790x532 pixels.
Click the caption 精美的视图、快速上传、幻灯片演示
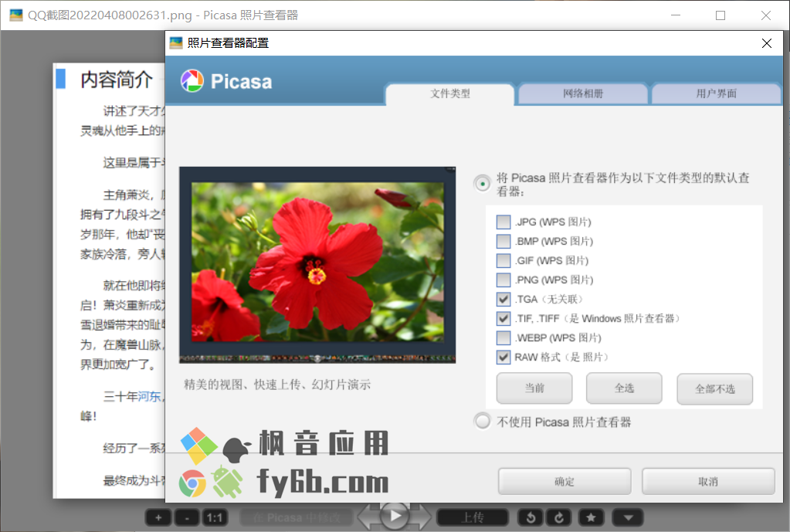point(277,385)
